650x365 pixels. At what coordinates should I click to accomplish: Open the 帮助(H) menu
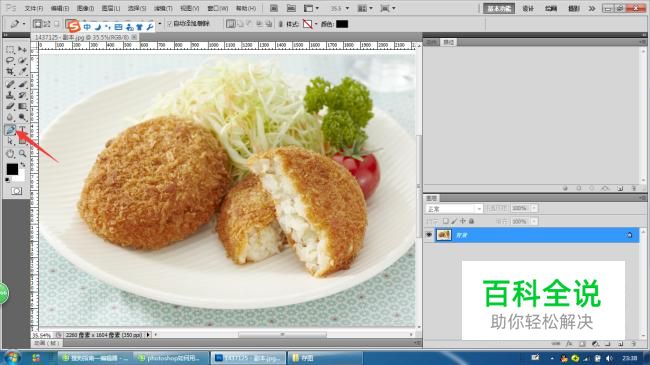(246, 8)
